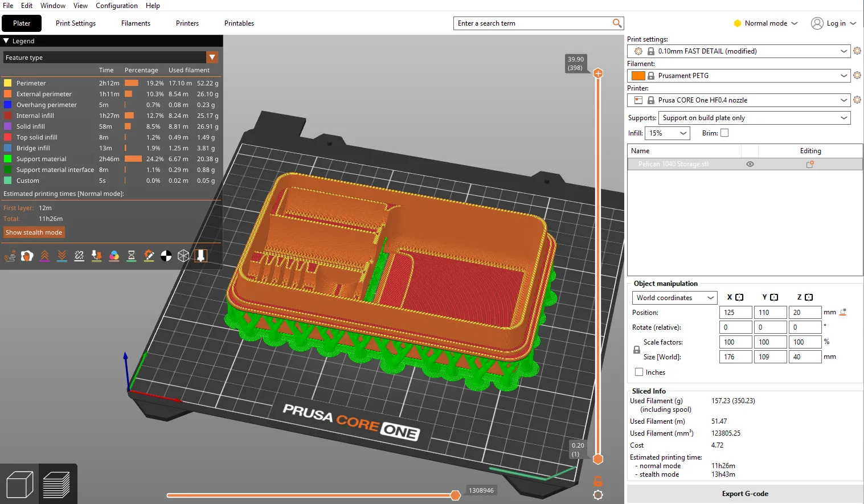Click the orange lock icon on layer slider

click(x=598, y=481)
